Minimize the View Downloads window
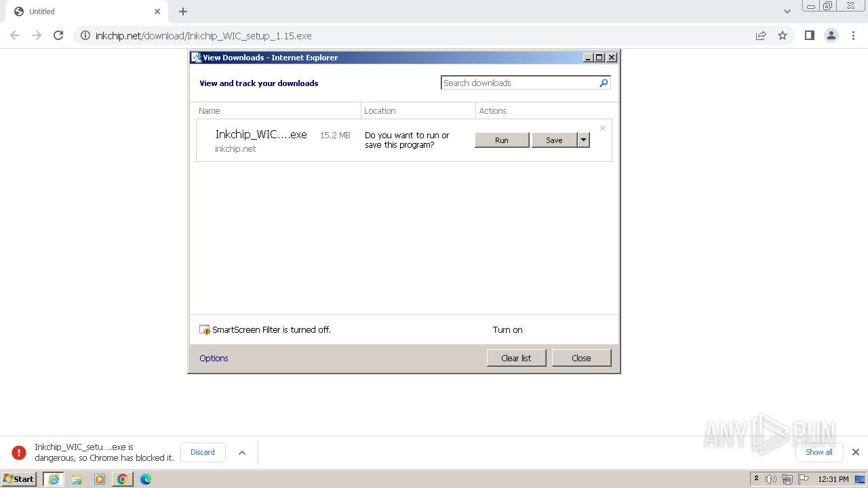This screenshot has width=868, height=488. (588, 58)
